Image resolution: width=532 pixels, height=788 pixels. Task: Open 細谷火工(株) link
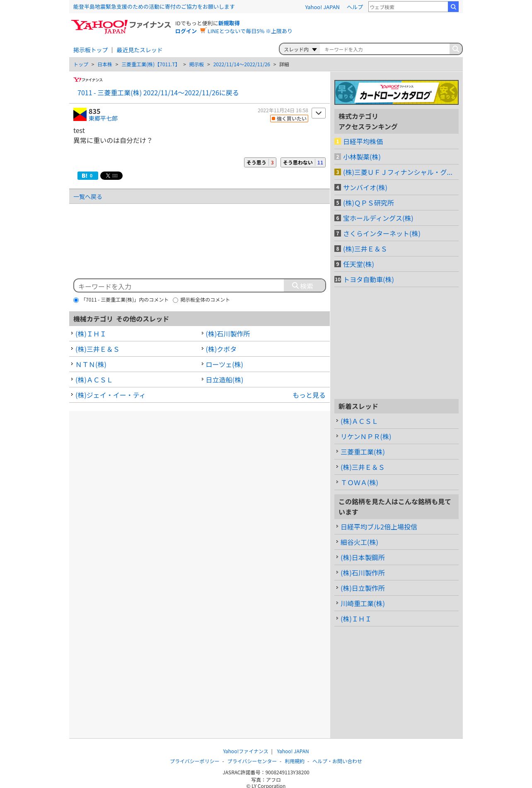click(359, 542)
